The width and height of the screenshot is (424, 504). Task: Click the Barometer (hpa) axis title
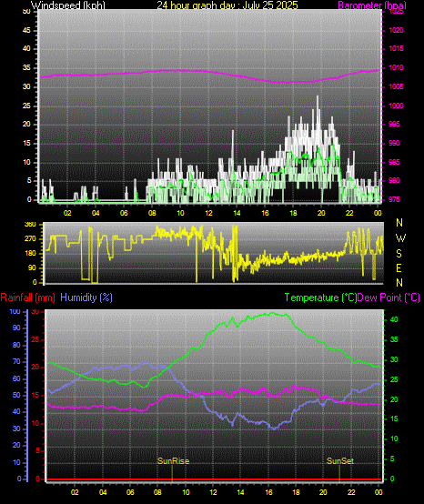pos(372,5)
